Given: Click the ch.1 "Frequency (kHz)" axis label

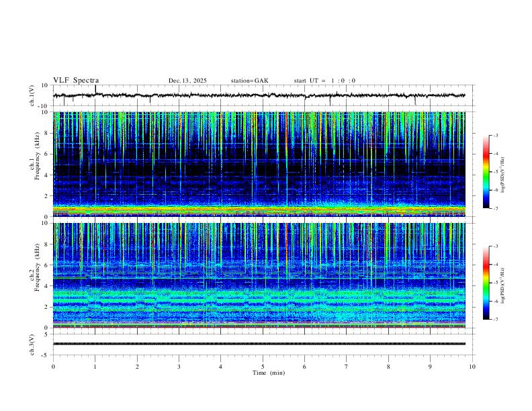Looking at the screenshot, I should click(37, 156).
